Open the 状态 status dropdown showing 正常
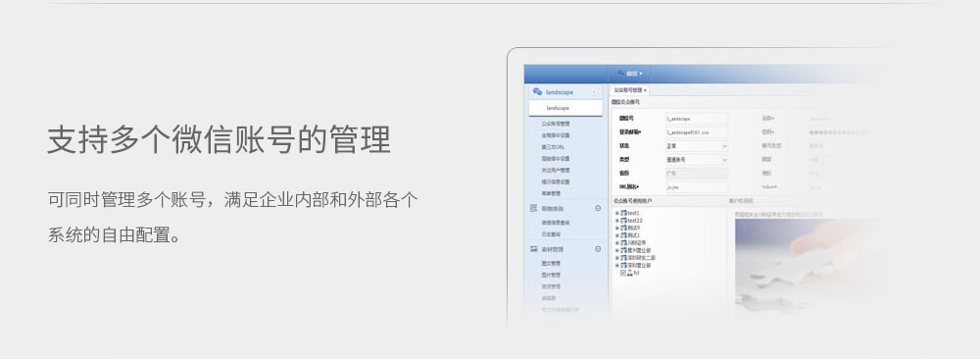 [697, 146]
